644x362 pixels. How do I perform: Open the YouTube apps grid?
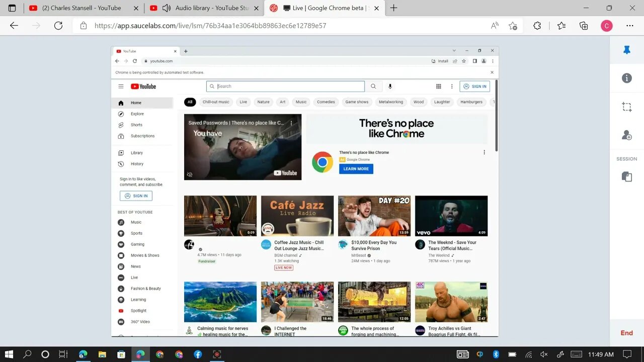(439, 86)
